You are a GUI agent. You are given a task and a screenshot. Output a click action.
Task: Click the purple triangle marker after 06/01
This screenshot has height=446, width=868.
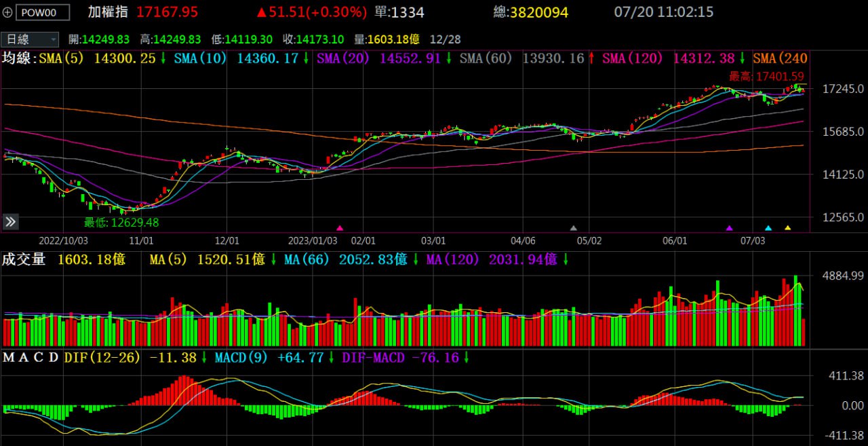click(730, 228)
